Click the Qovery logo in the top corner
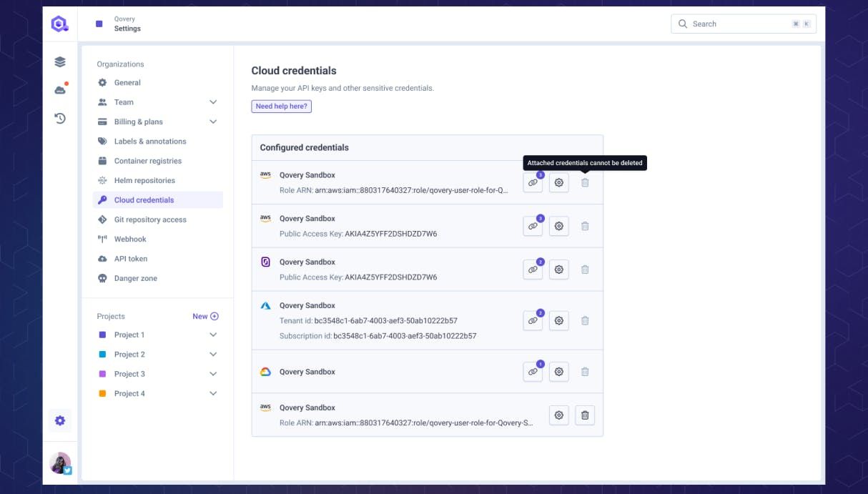This screenshot has height=494, width=868. click(x=61, y=23)
